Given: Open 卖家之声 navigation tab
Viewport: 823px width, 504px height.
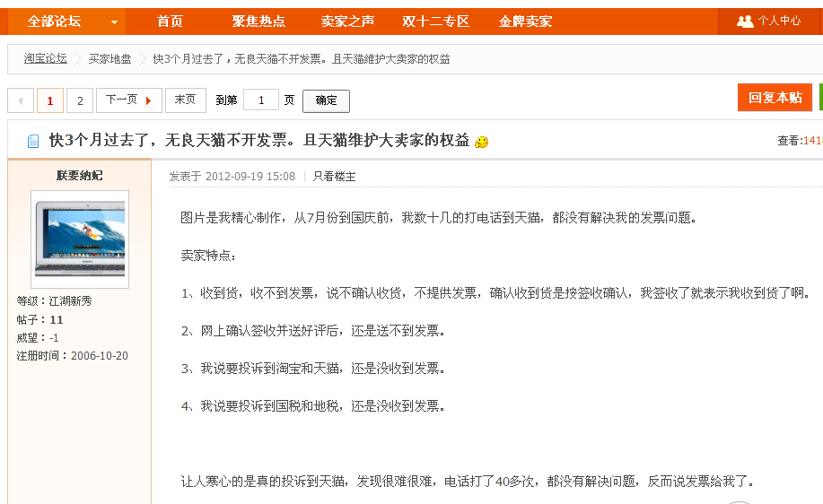Looking at the screenshot, I should [347, 22].
